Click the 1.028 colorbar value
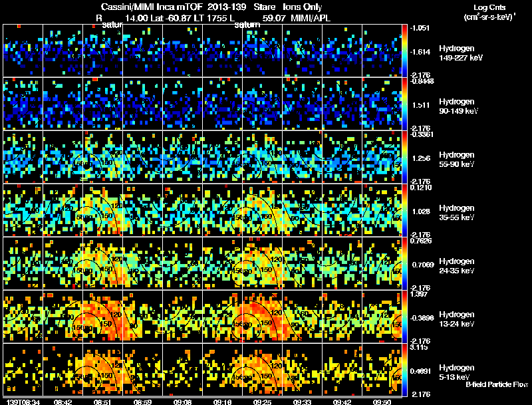 pyautogui.click(x=421, y=211)
